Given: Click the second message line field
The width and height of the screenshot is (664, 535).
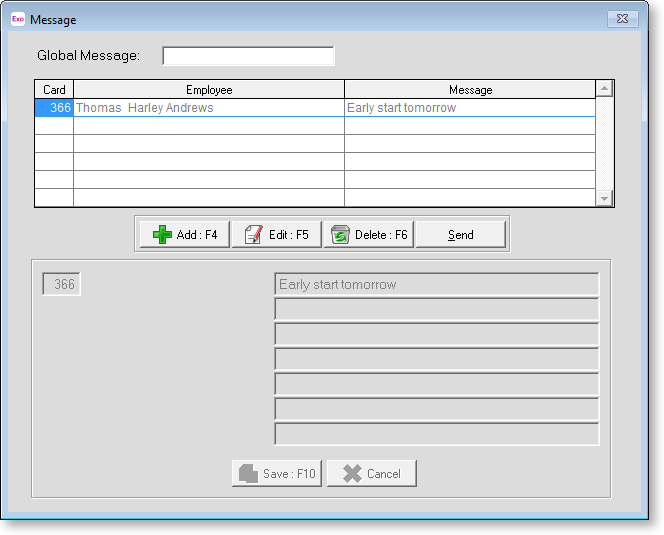Looking at the screenshot, I should [436, 310].
